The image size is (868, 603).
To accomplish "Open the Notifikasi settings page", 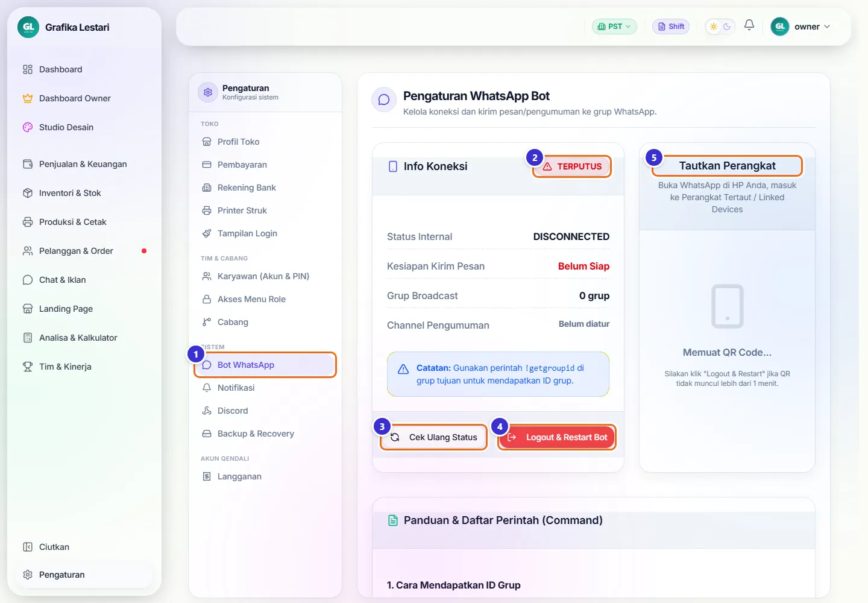I will (265, 388).
